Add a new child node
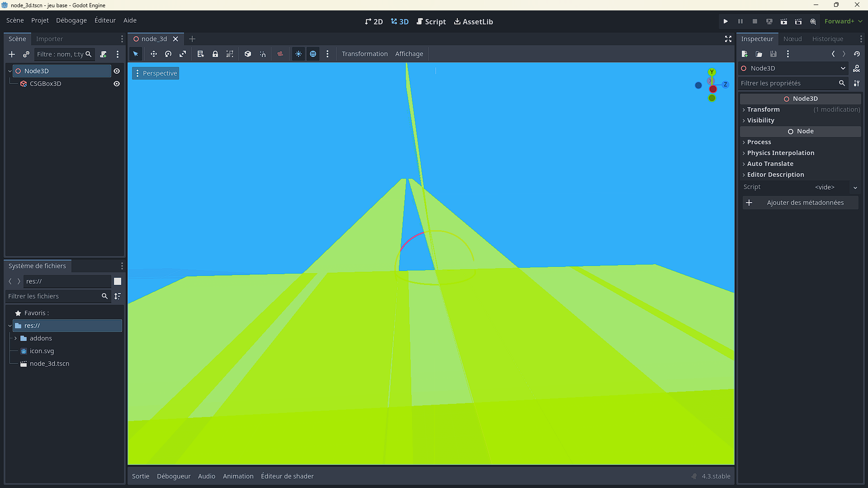The height and width of the screenshot is (488, 868). coord(12,54)
